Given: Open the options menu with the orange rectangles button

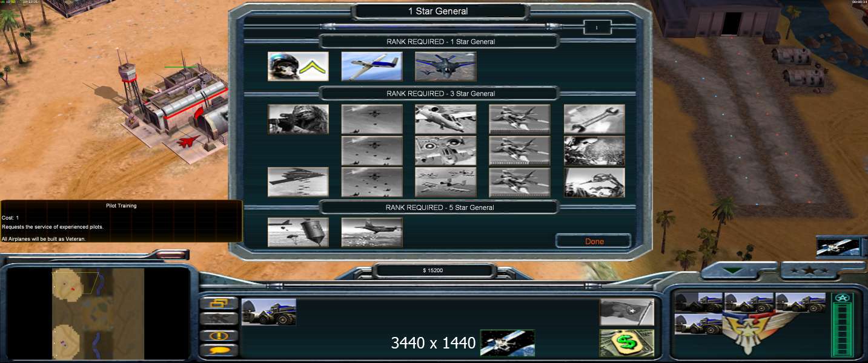Looking at the screenshot, I should 218,304.
